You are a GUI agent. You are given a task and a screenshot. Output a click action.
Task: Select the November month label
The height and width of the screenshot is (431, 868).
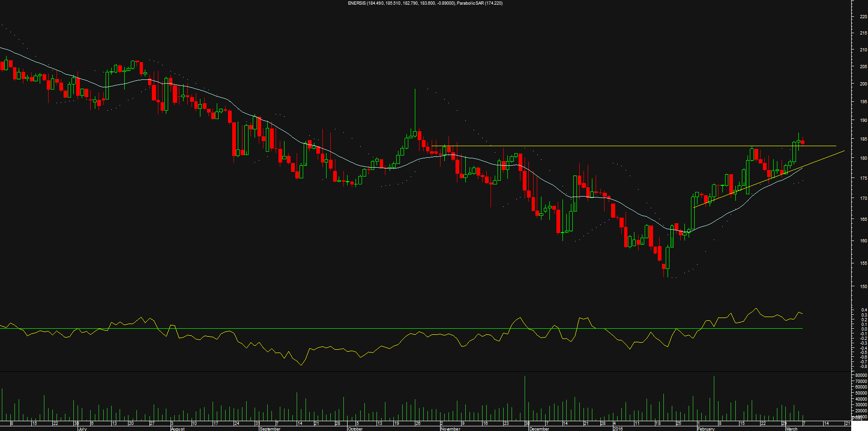[450, 429]
